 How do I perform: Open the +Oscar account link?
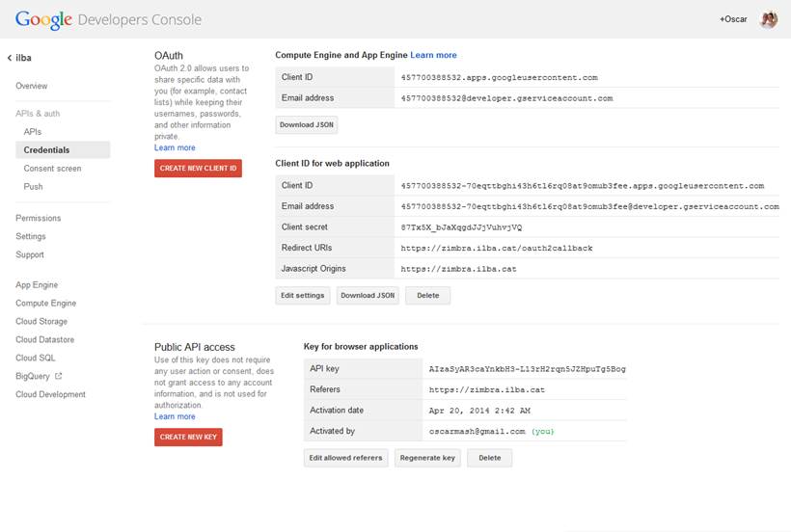733,19
